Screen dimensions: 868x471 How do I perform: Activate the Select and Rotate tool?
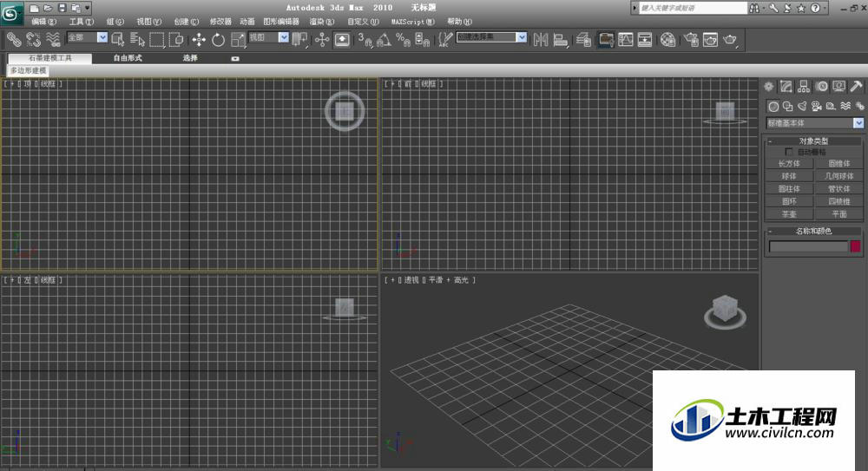click(x=218, y=39)
